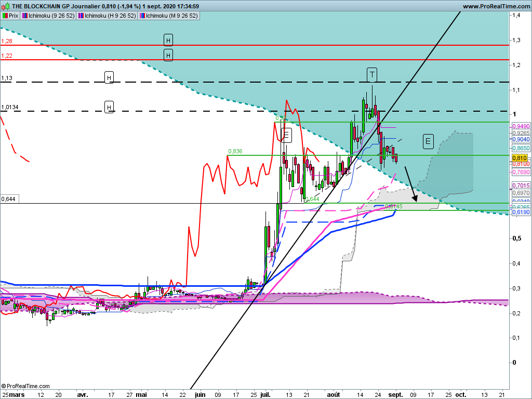Select the Ichimoku (H 9 26 52) legend entry
The height and width of the screenshot is (399, 532).
107,16
